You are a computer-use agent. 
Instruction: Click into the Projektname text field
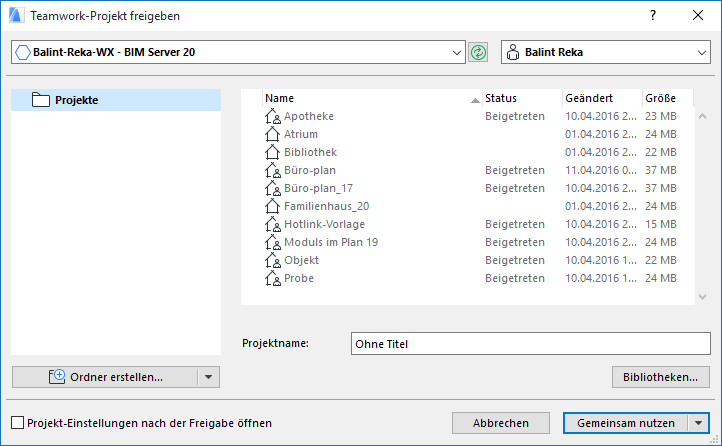530,344
